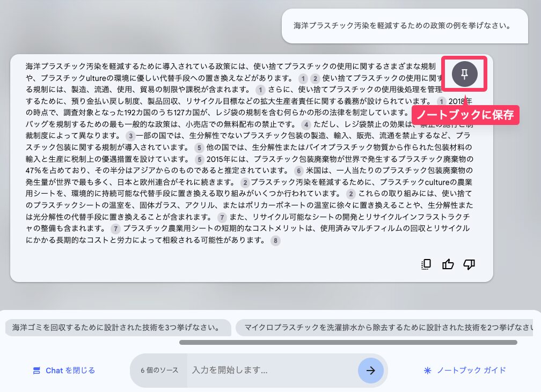Click the thumbs down icon

[x=469, y=264]
